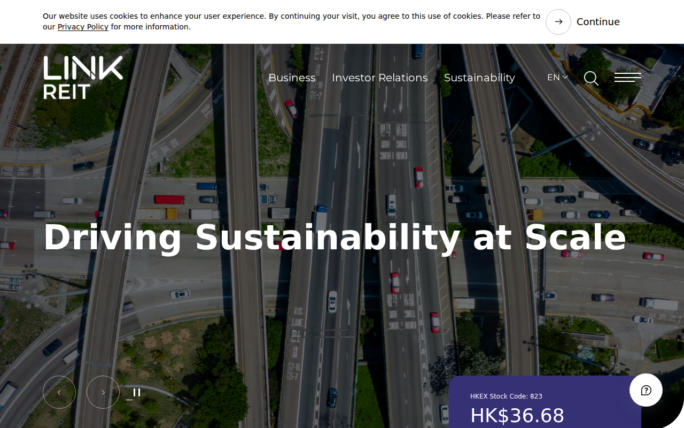Open the Investor Relations menu

379,78
